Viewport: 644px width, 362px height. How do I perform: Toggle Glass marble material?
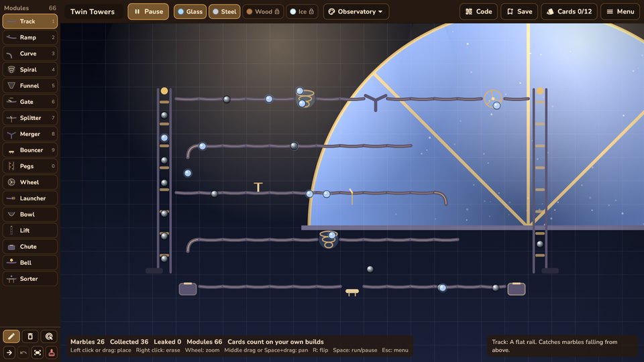[x=190, y=11]
